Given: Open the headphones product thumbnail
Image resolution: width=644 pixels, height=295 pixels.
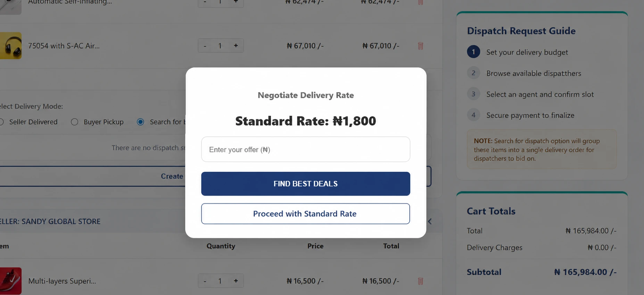Looking at the screenshot, I should tap(11, 46).
